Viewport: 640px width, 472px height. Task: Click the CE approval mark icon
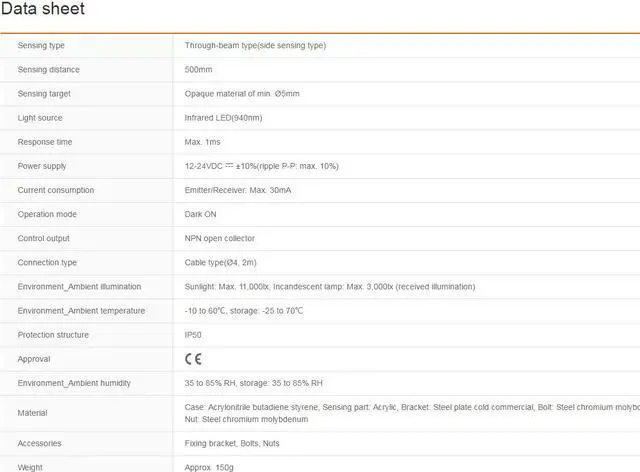[194, 359]
